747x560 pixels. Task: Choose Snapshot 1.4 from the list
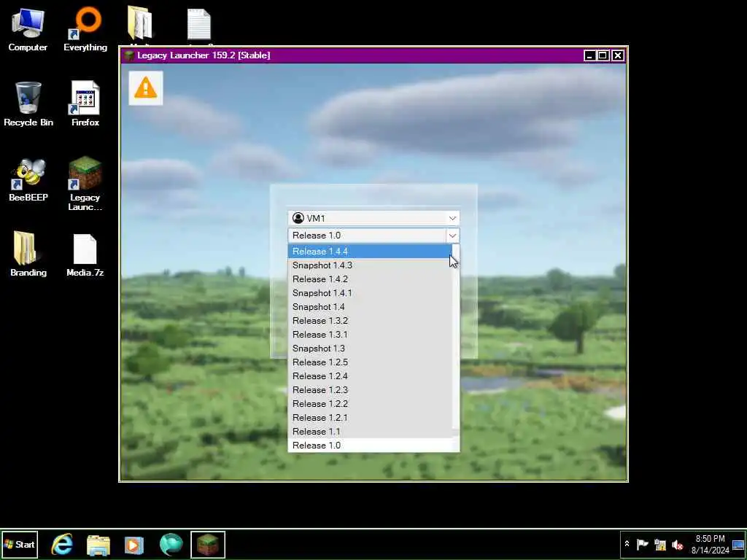pos(370,307)
